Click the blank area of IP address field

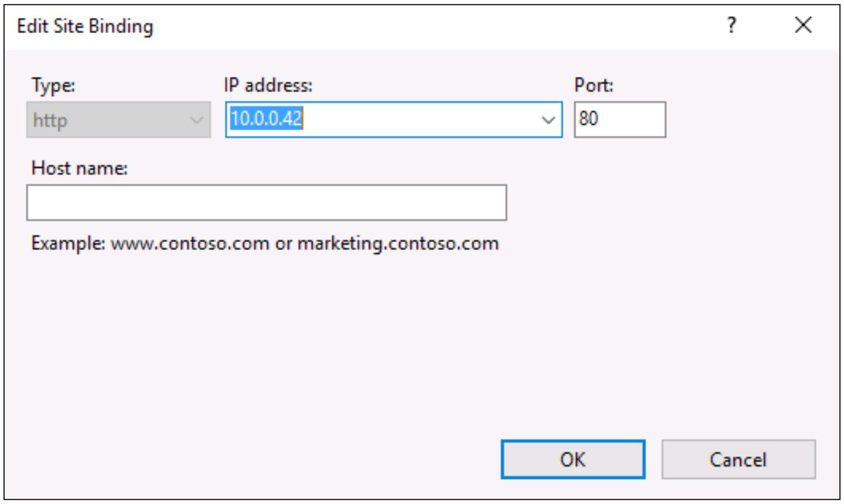[x=425, y=121]
